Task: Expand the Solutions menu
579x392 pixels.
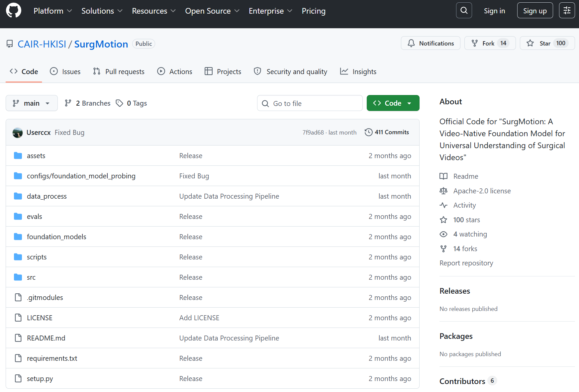Action: click(102, 11)
